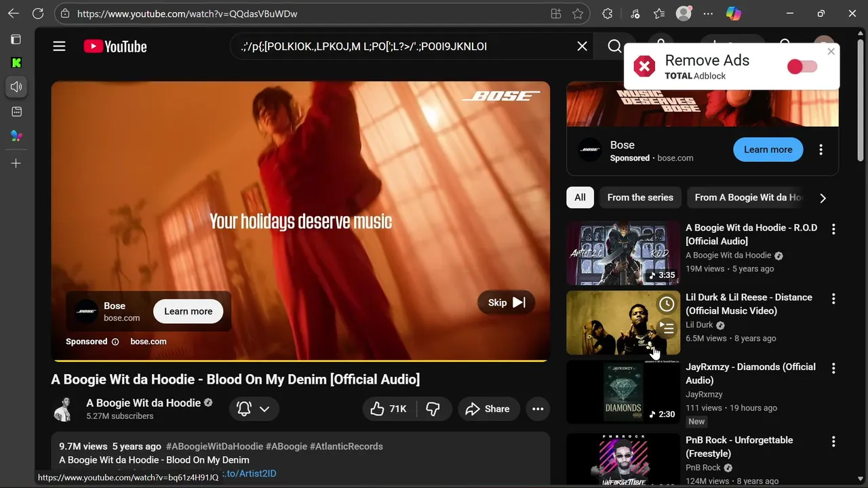Image resolution: width=868 pixels, height=488 pixels.
Task: Open A Boogie Wit da Hoodie channel name
Action: point(143,403)
